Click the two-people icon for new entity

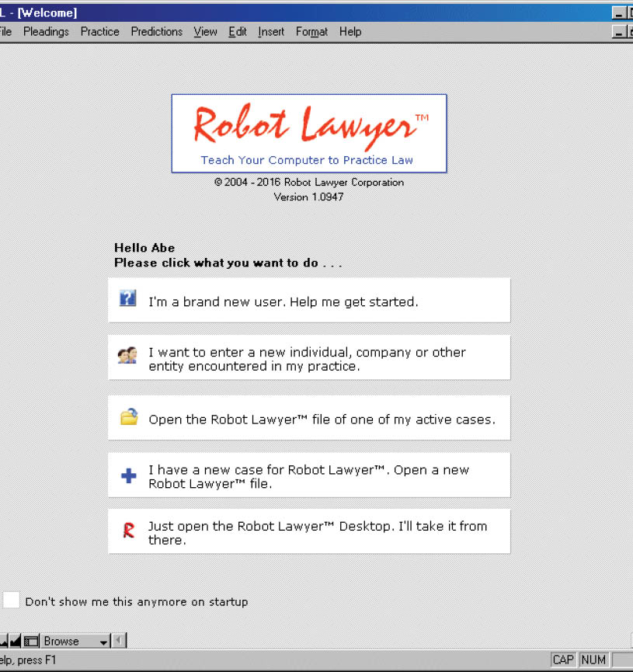pyautogui.click(x=127, y=356)
